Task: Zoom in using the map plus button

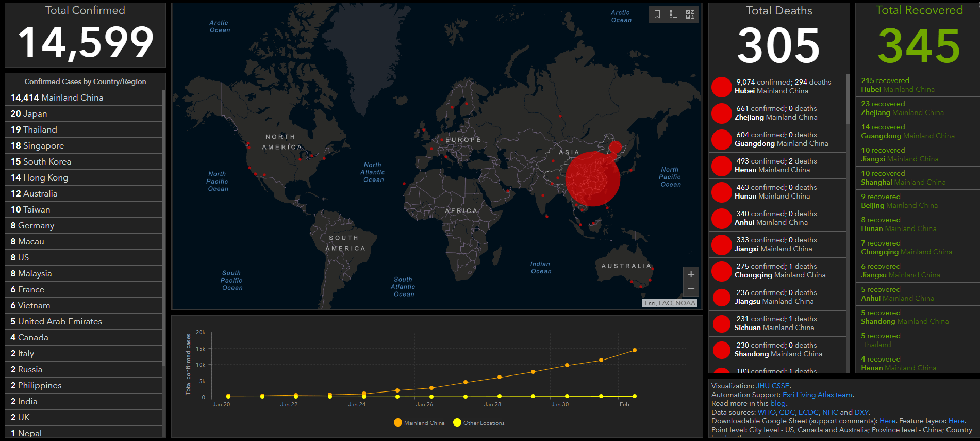Action: point(691,274)
